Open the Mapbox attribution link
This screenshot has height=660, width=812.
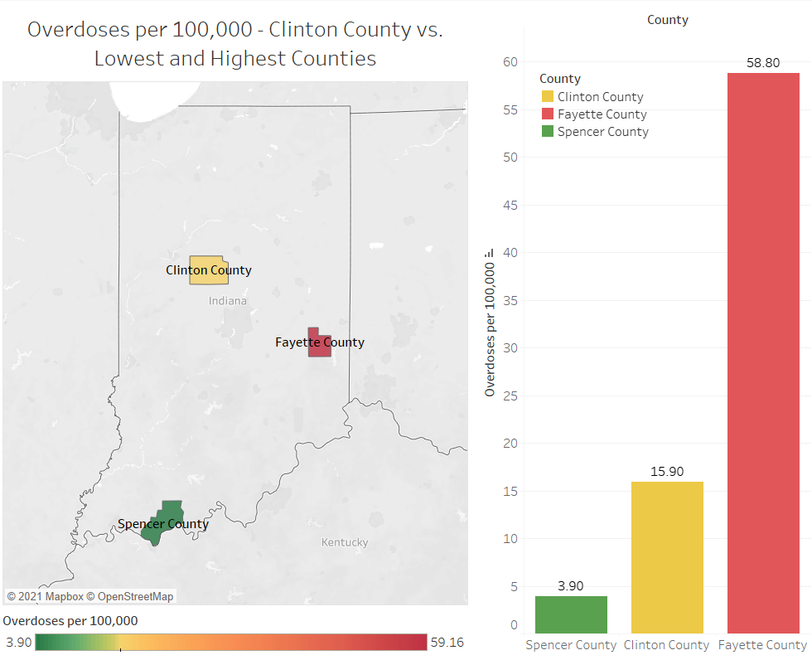(58, 596)
